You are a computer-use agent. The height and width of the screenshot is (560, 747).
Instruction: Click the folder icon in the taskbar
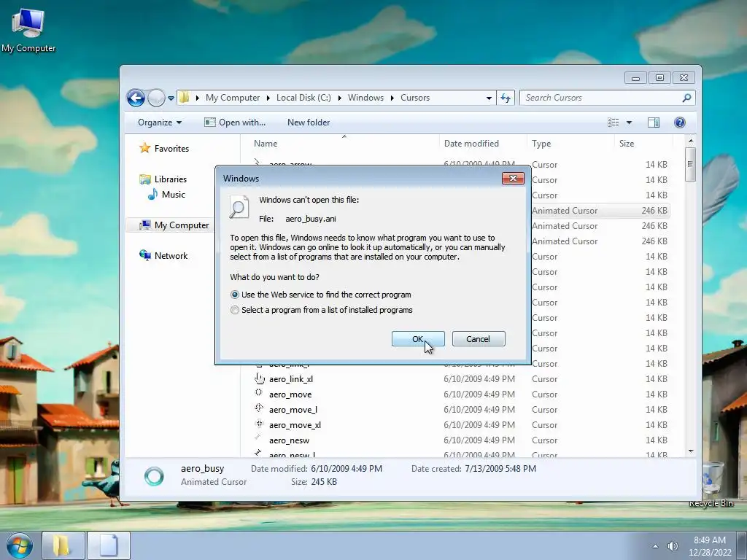coord(63,545)
